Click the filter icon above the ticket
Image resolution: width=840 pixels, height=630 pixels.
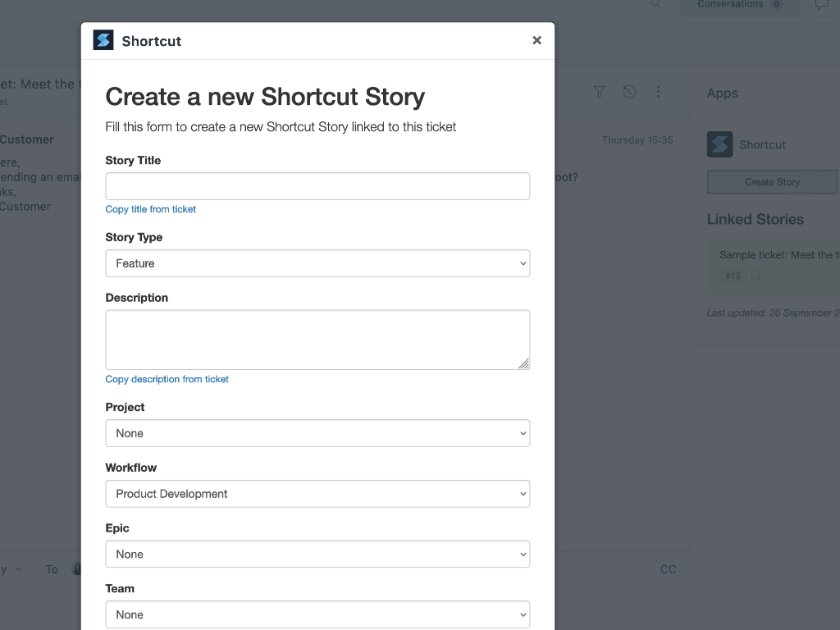click(600, 92)
